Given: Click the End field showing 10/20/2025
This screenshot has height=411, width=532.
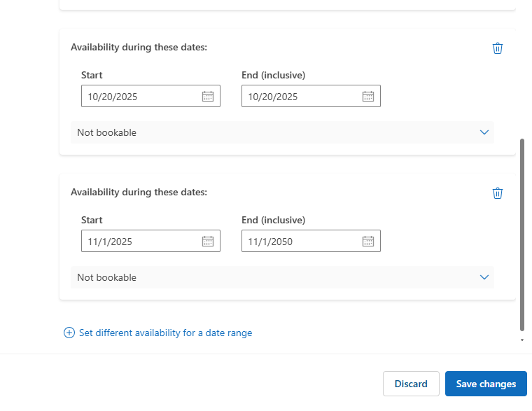Looking at the screenshot, I should [300, 97].
